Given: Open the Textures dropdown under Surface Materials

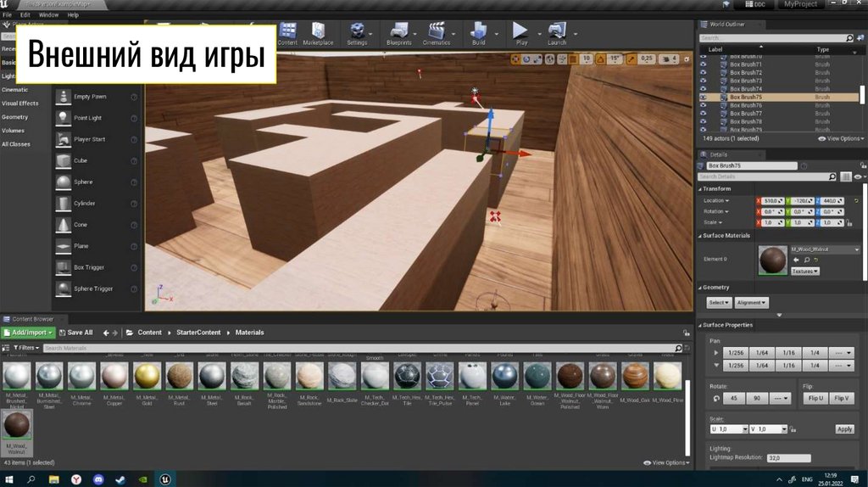Looking at the screenshot, I should click(804, 271).
